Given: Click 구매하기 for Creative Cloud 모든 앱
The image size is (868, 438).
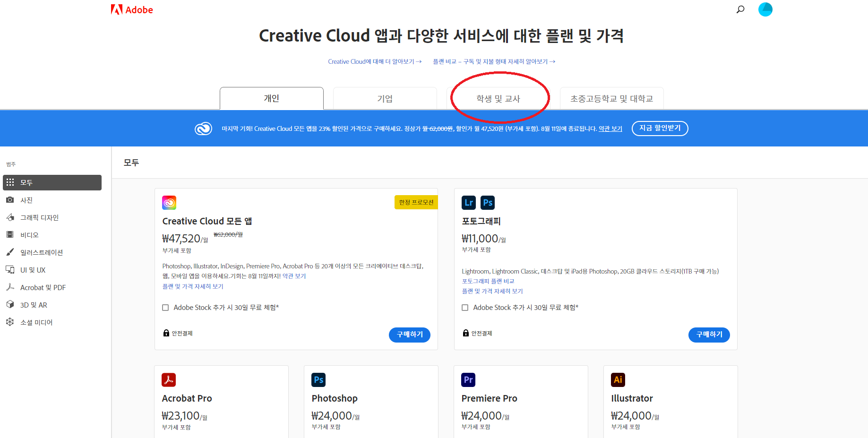Looking at the screenshot, I should [410, 335].
